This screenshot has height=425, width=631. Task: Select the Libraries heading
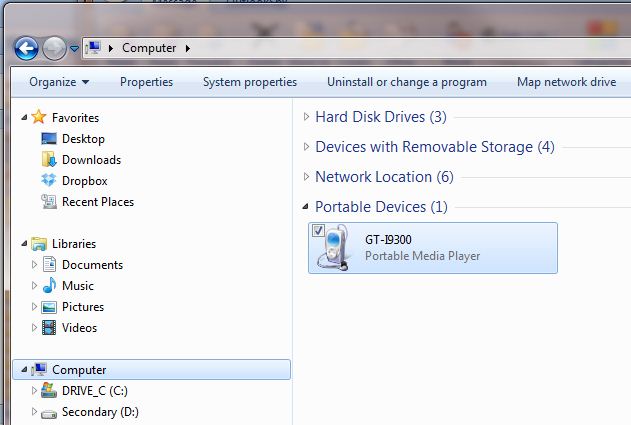[x=74, y=244]
